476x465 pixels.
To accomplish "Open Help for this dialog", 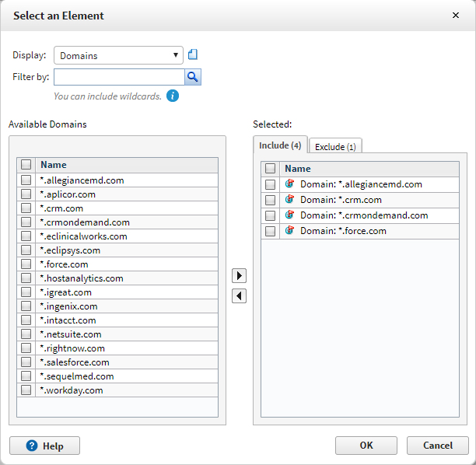I will point(44,446).
